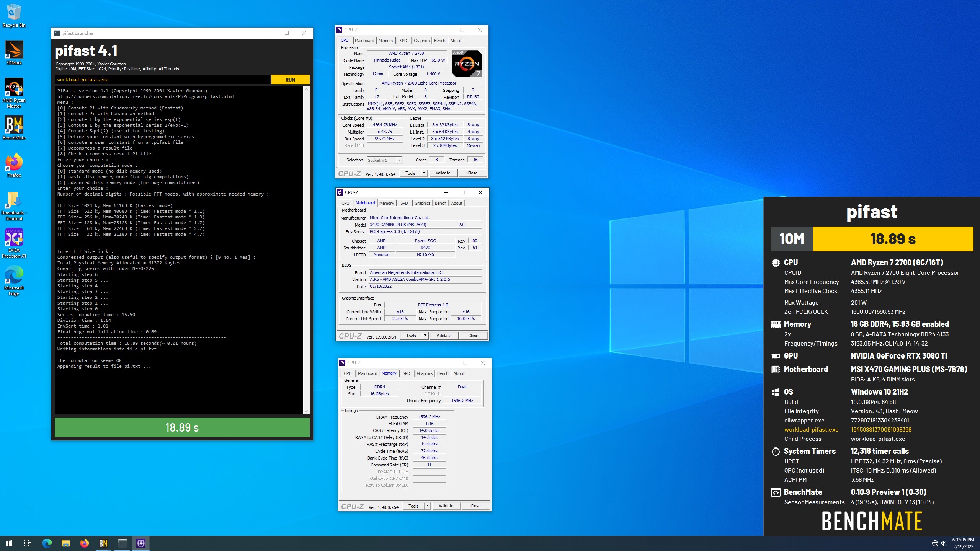Screen dimensions: 980x551
Task: Switch to pifast launcher console in taskbar
Action: [x=122, y=543]
